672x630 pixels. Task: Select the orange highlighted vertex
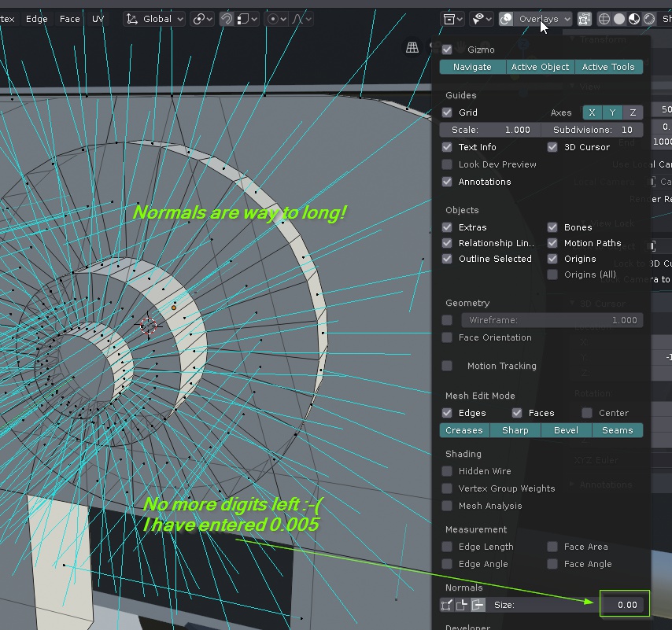[174, 308]
